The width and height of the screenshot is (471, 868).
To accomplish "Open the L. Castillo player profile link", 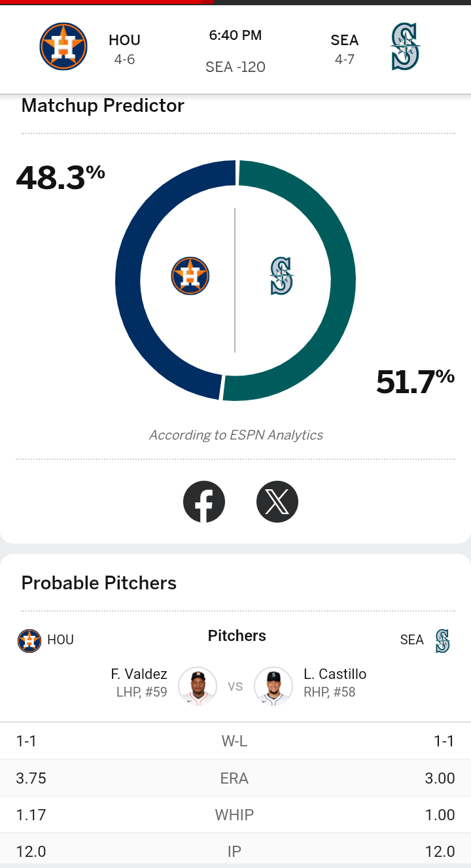I will pos(335,674).
